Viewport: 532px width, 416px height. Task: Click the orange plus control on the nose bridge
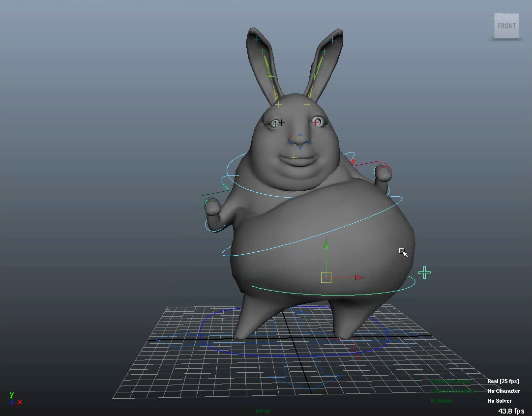(x=293, y=137)
